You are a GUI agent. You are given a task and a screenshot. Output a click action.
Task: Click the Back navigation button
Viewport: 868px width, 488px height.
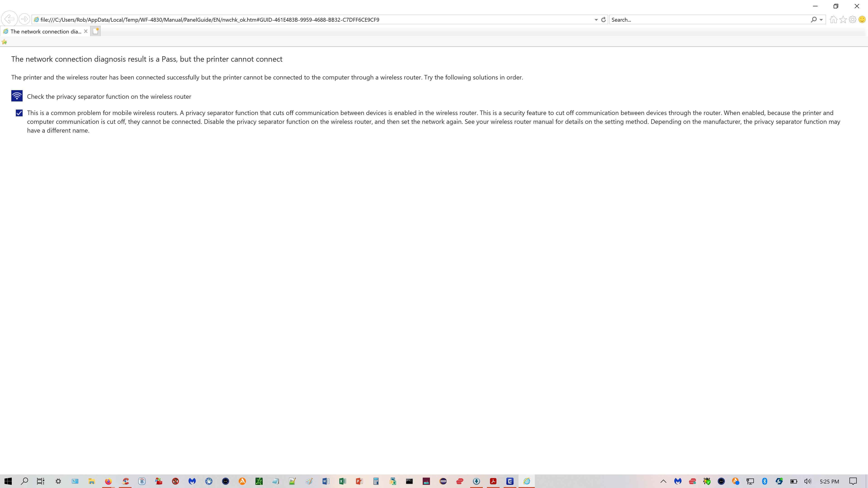9,19
